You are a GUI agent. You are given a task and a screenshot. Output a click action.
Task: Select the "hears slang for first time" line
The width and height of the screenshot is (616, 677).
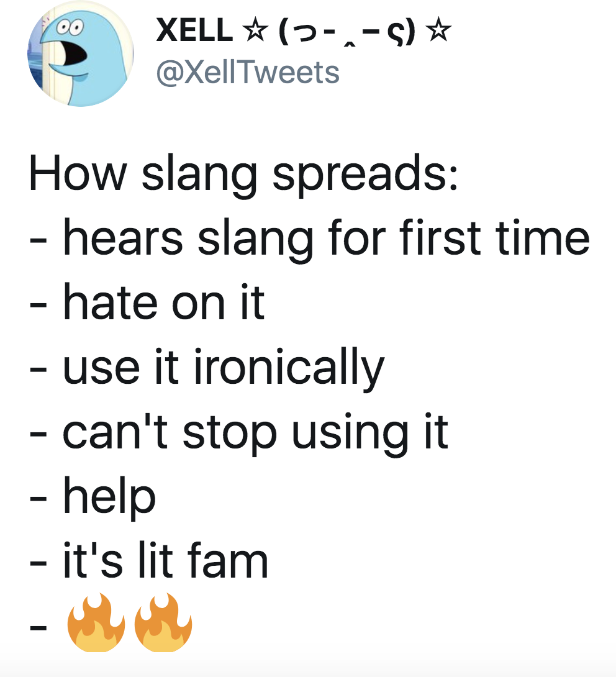tap(327, 239)
